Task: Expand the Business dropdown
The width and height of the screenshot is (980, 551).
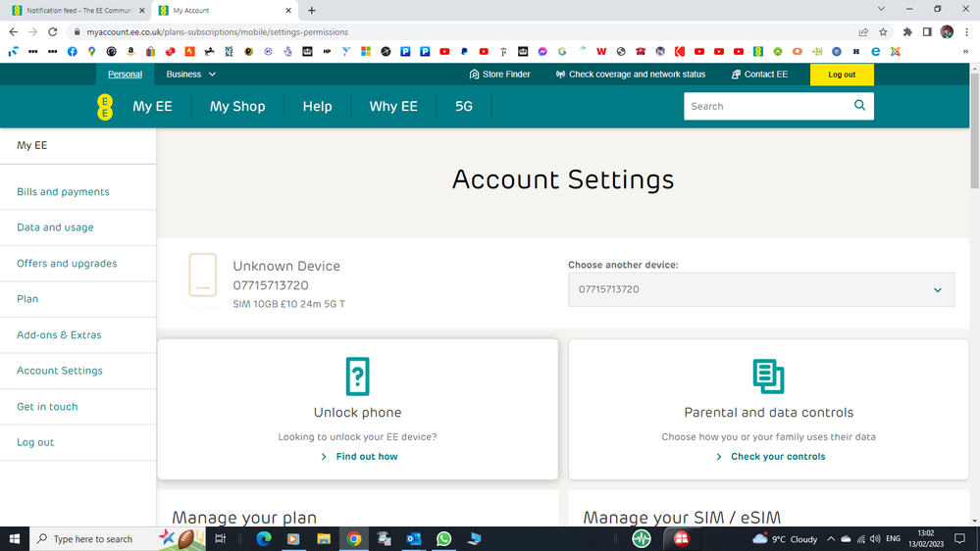Action: pos(190,75)
